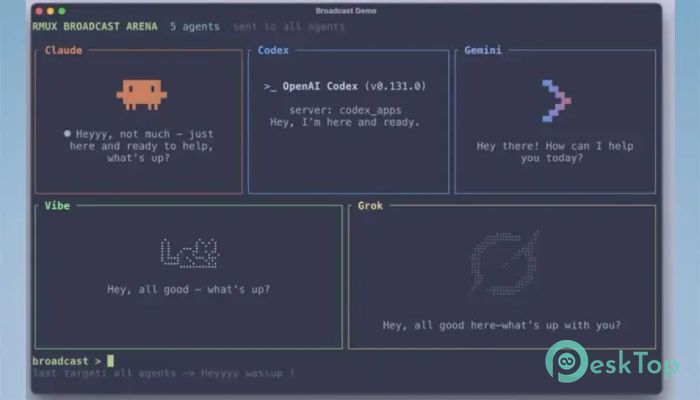Click the orange Claude pixel mascot icon
This screenshot has height=400, width=700.
[x=142, y=95]
